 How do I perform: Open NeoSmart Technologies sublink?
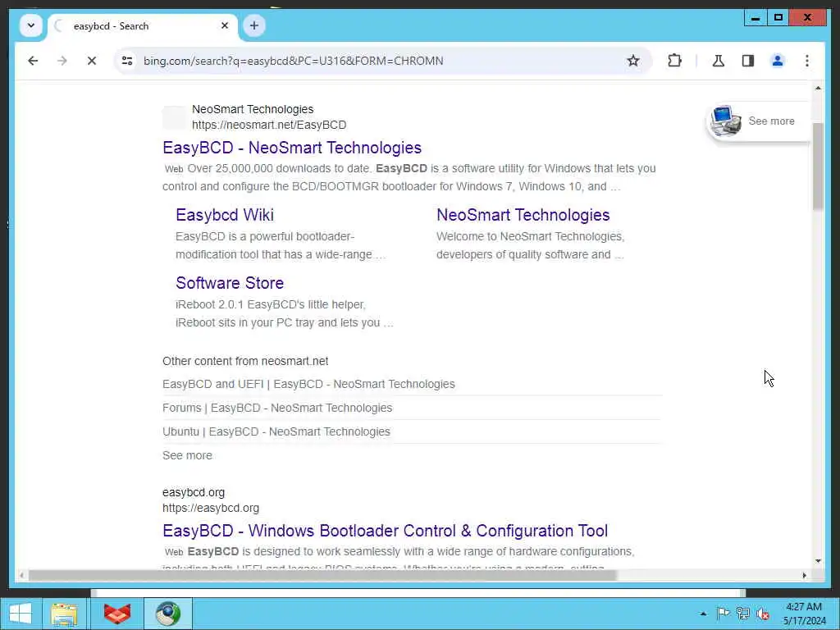[523, 215]
